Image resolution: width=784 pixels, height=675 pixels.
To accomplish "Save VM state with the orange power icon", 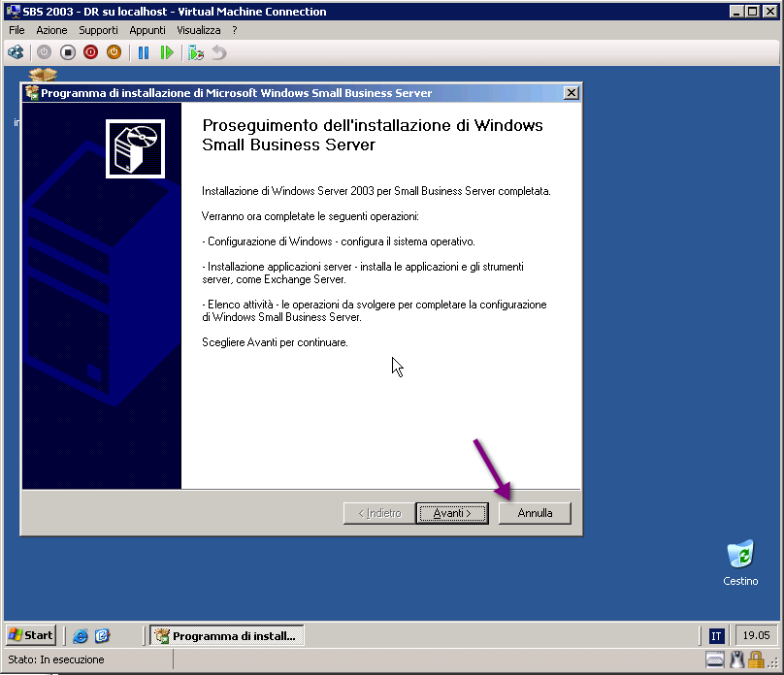I will [114, 52].
